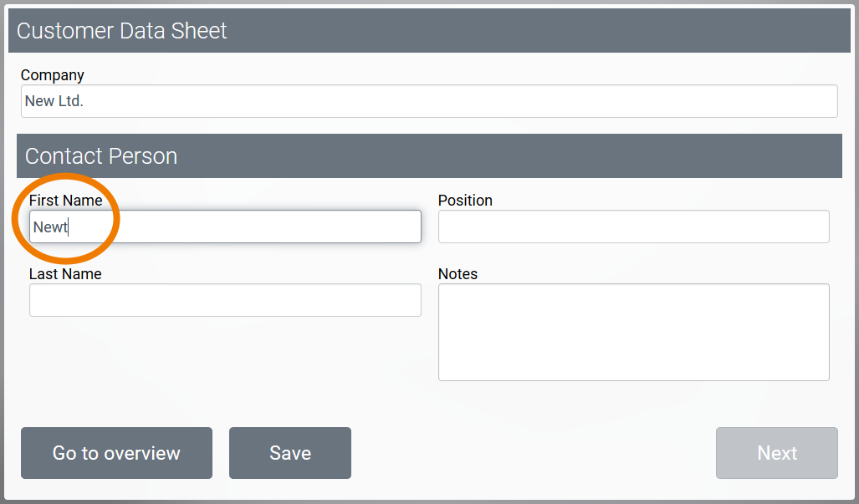Focus the Notes text area
Viewport: 859px width, 504px height.
click(633, 332)
